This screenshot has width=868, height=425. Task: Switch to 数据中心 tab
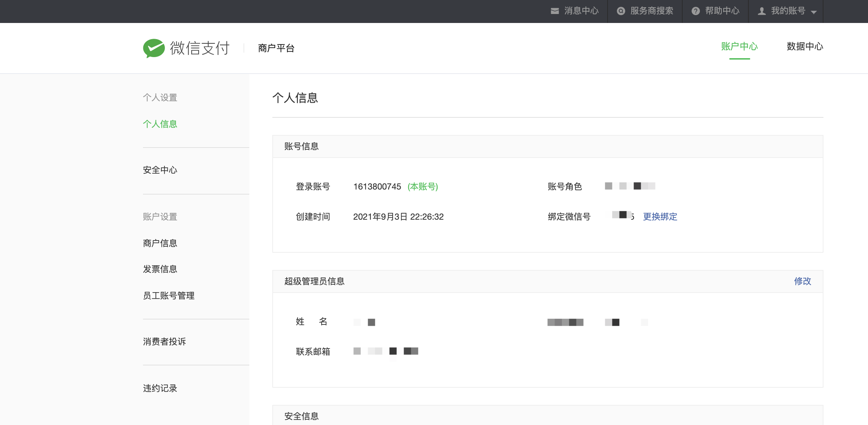tap(805, 46)
